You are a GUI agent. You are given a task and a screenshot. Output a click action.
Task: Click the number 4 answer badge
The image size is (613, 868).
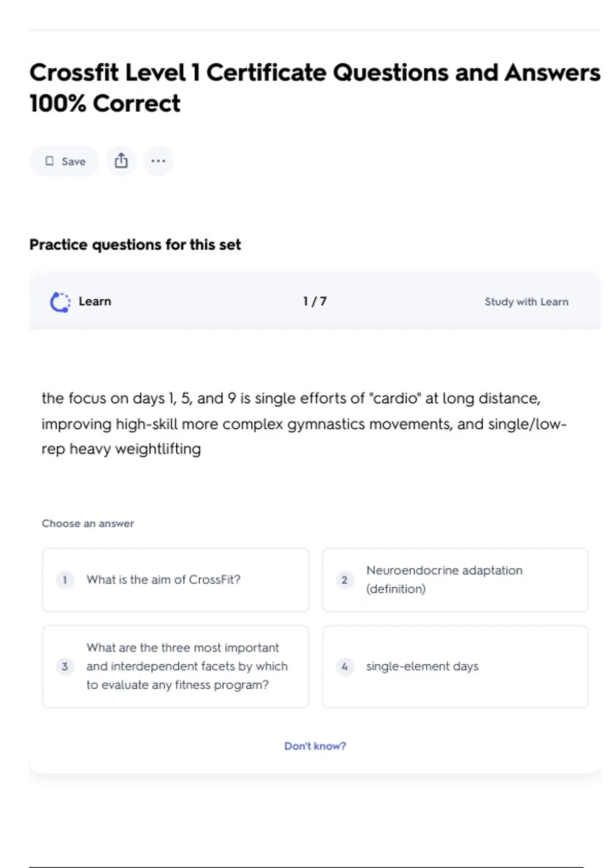[x=344, y=666]
